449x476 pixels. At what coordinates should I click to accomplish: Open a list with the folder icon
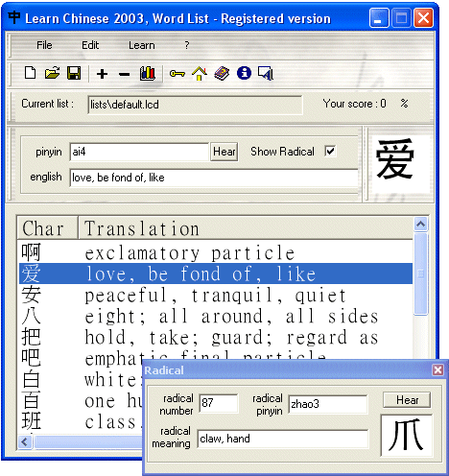pyautogui.click(x=52, y=73)
